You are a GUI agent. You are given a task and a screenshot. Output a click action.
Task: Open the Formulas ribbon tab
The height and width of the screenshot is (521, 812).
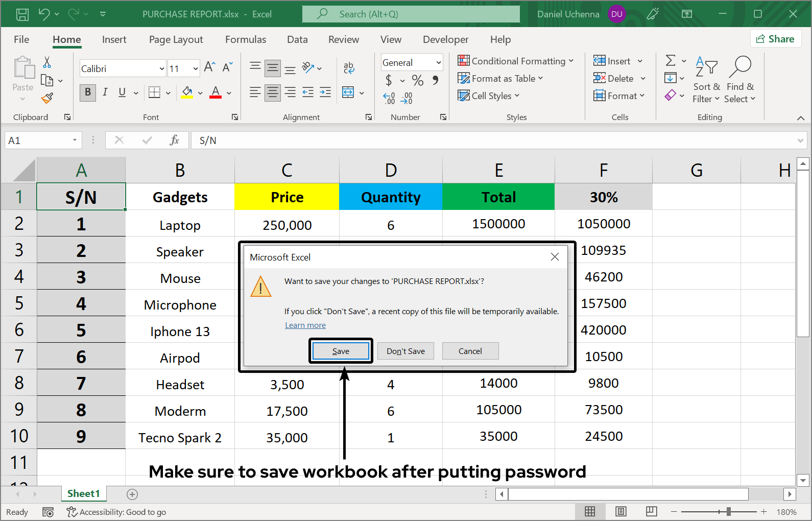246,39
